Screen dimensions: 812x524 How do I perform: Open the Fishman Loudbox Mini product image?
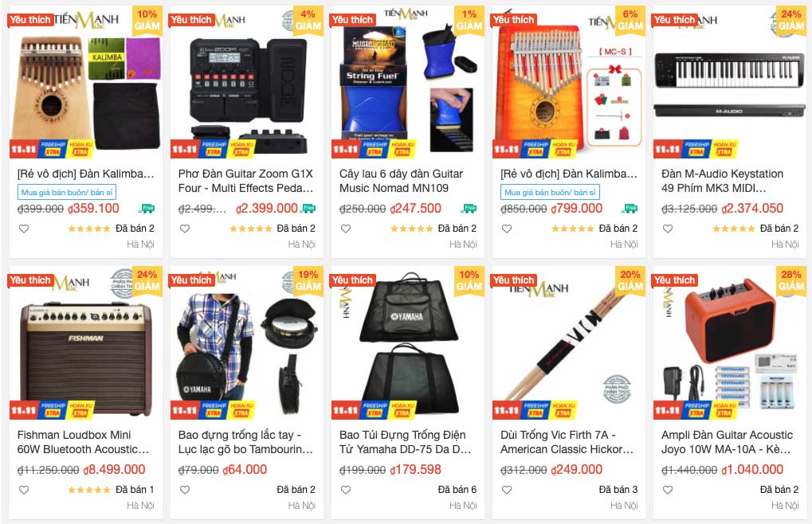point(86,342)
